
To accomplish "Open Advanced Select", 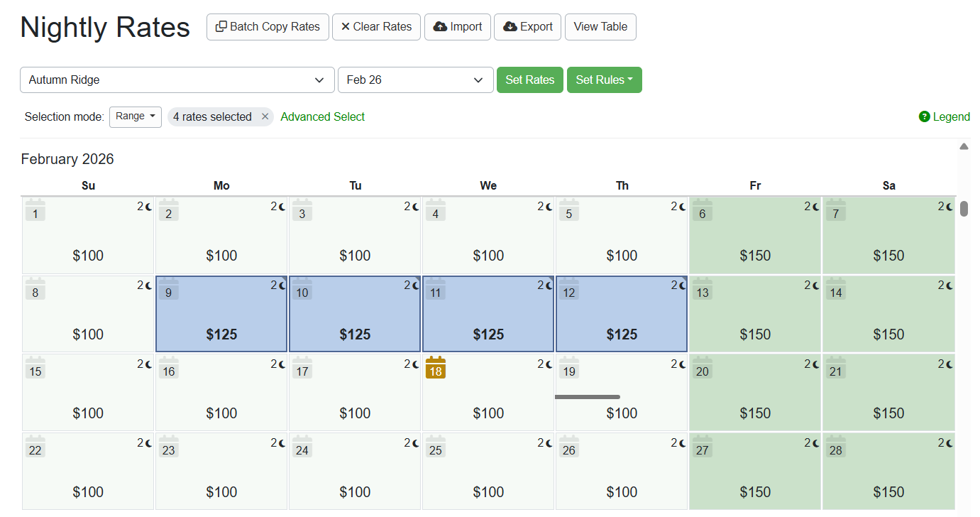I will click(x=322, y=116).
